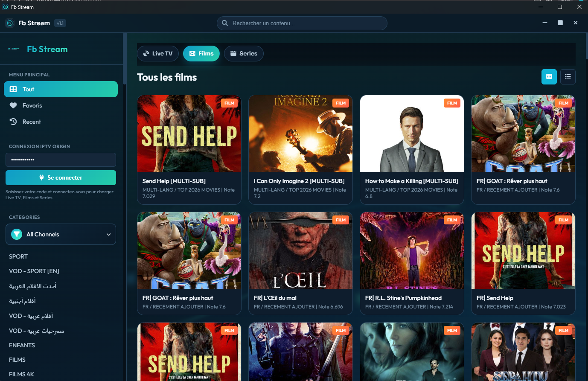
Task: Switch to grid view layout
Action: [x=549, y=76]
